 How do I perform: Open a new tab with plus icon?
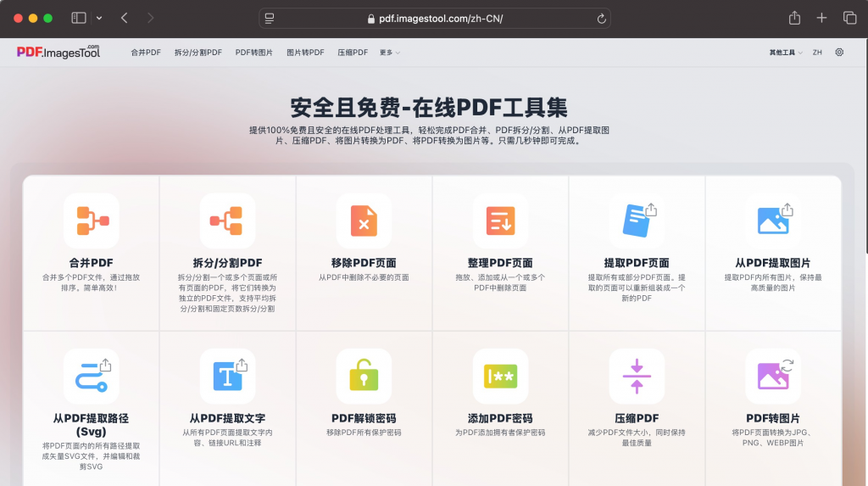click(x=821, y=18)
